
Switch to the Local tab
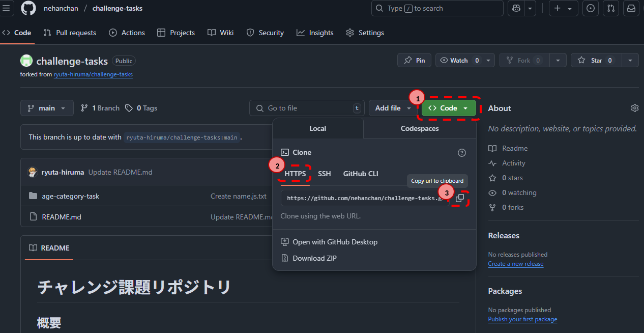(318, 128)
